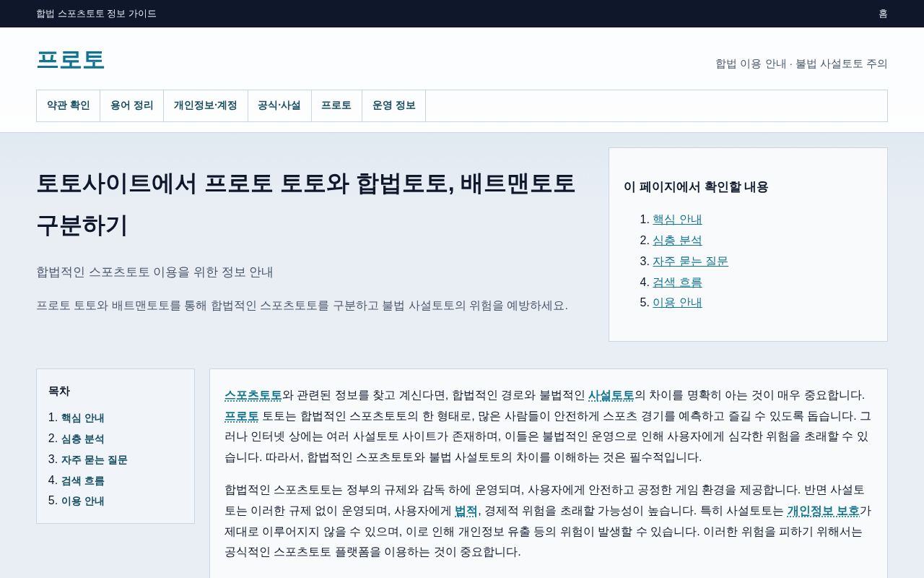The image size is (924, 578).
Task: Select 심층 분석 in the 목차 sidebar
Action: click(82, 439)
